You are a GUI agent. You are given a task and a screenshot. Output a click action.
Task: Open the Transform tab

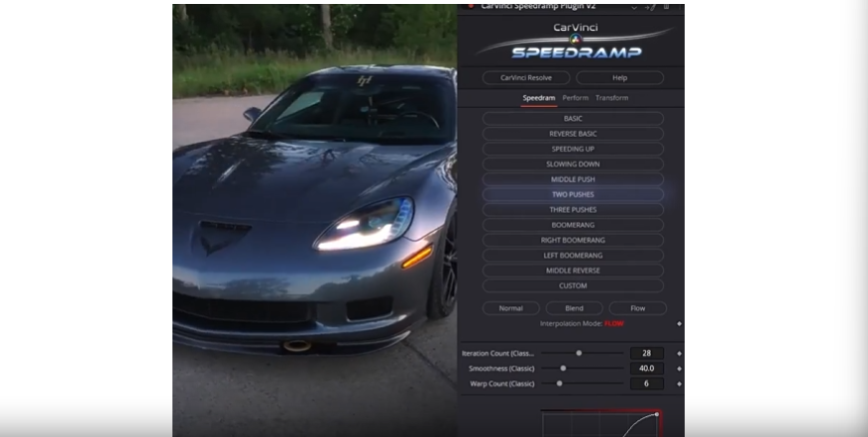pyautogui.click(x=611, y=98)
